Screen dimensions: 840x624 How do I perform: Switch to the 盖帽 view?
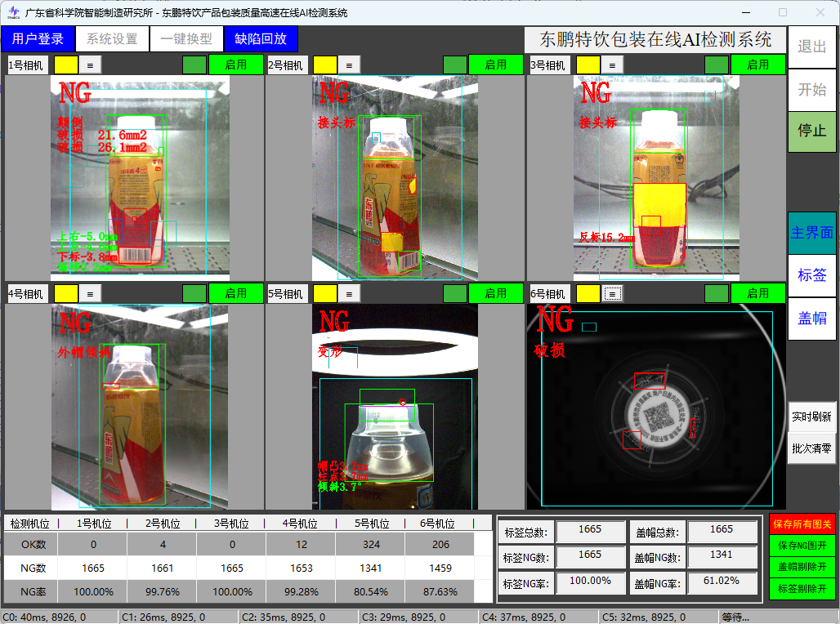point(811,319)
